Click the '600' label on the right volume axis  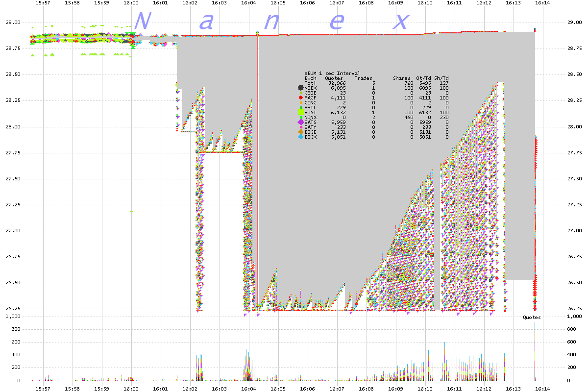pos(571,342)
